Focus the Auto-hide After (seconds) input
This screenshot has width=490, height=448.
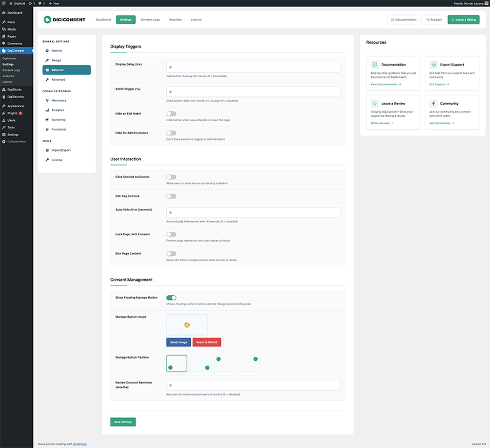[253, 213]
